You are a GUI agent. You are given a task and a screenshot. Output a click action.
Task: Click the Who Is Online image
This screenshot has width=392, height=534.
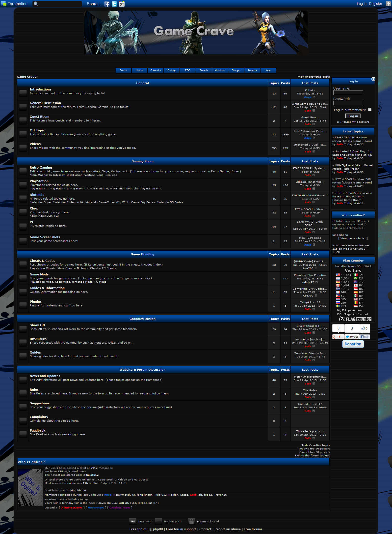click(x=30, y=488)
